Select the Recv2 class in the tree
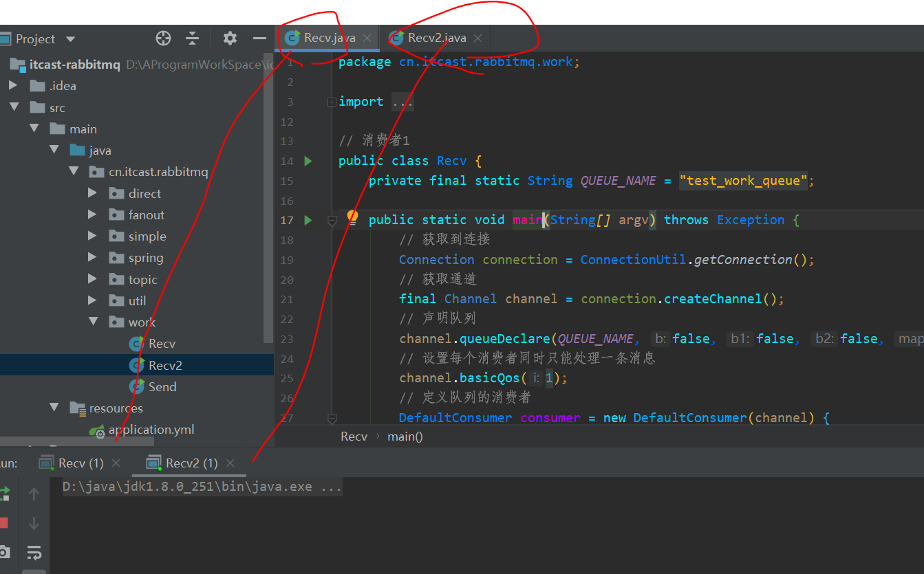924x574 pixels. pyautogui.click(x=165, y=365)
